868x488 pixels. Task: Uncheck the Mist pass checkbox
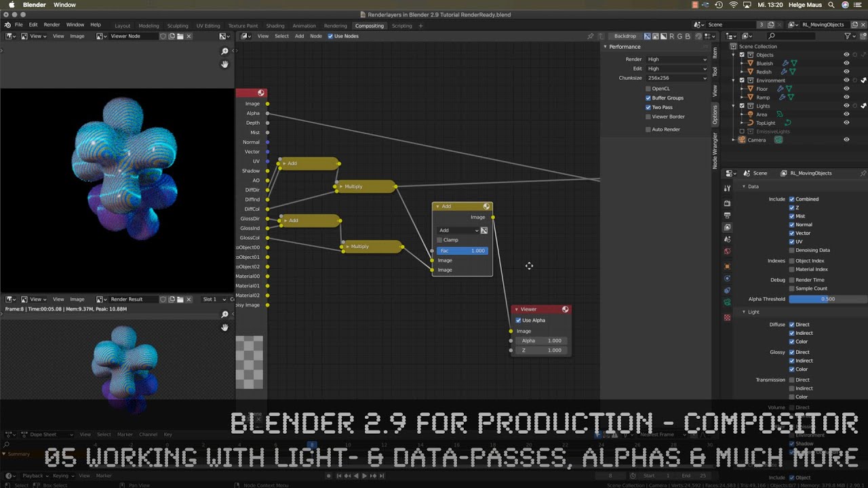tap(791, 216)
